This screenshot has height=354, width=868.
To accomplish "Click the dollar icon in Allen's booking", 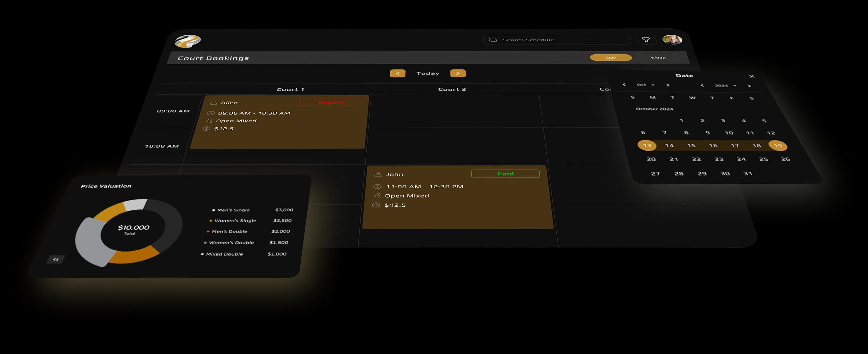I will coord(207,128).
